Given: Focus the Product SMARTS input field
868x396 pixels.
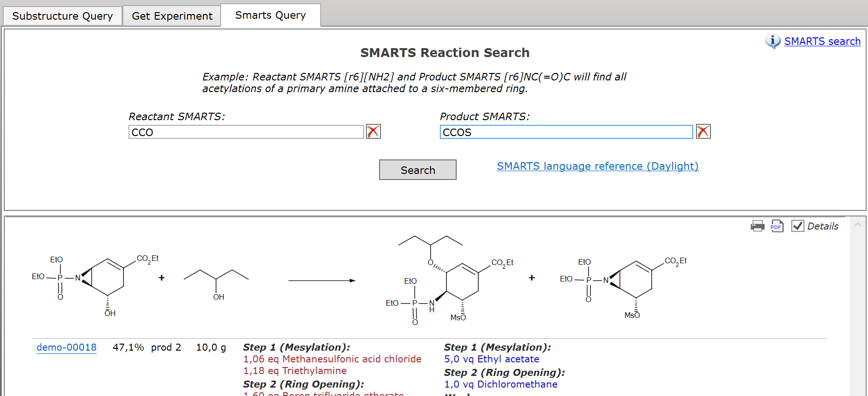Looking at the screenshot, I should coord(566,132).
